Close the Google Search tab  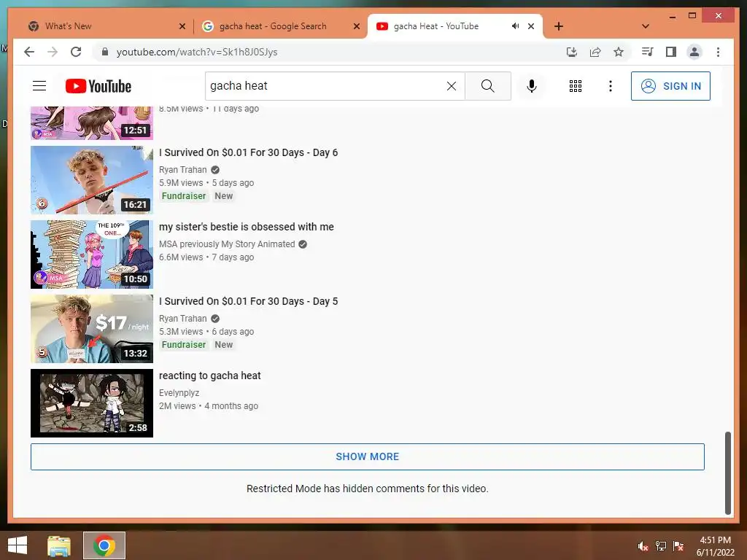(356, 26)
